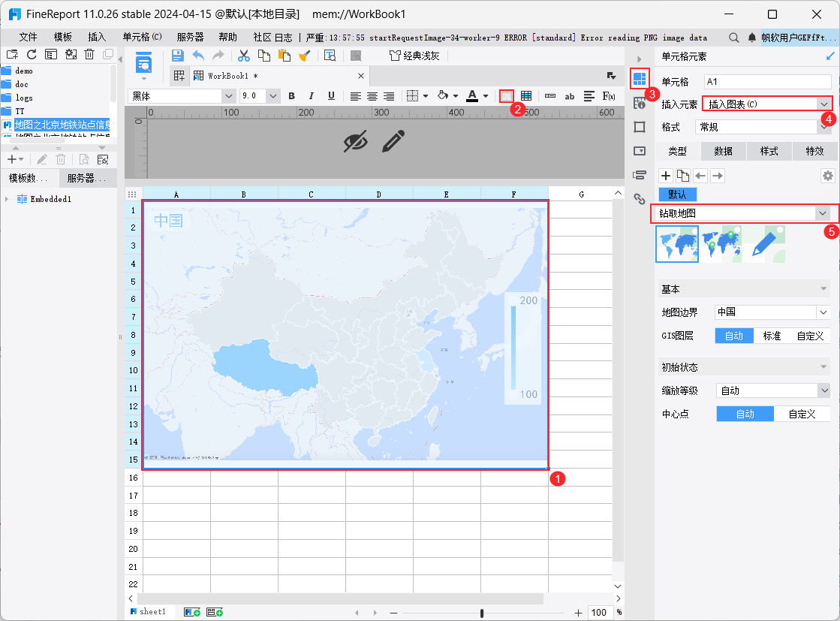Screen dimensions: 840x621
Task: Open the hyperlink panel from right sidebar
Action: [x=640, y=199]
